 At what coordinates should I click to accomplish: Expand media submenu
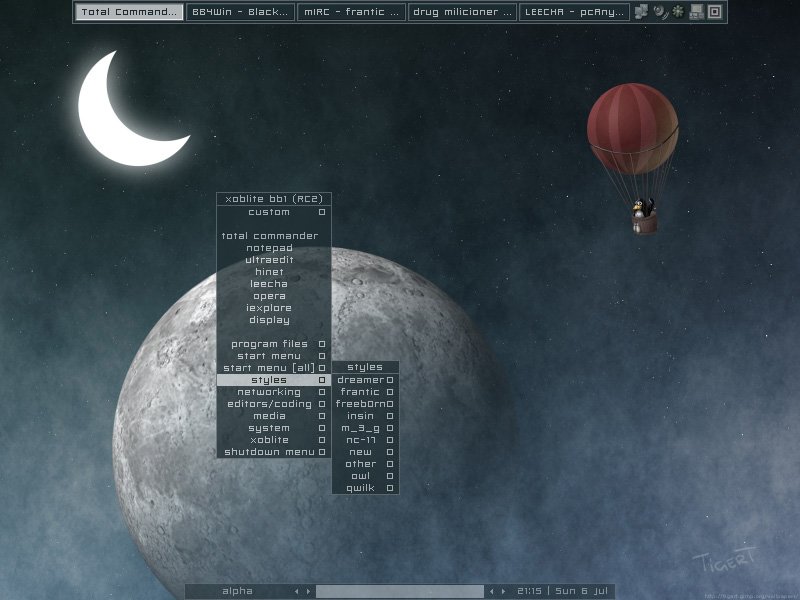[274, 416]
